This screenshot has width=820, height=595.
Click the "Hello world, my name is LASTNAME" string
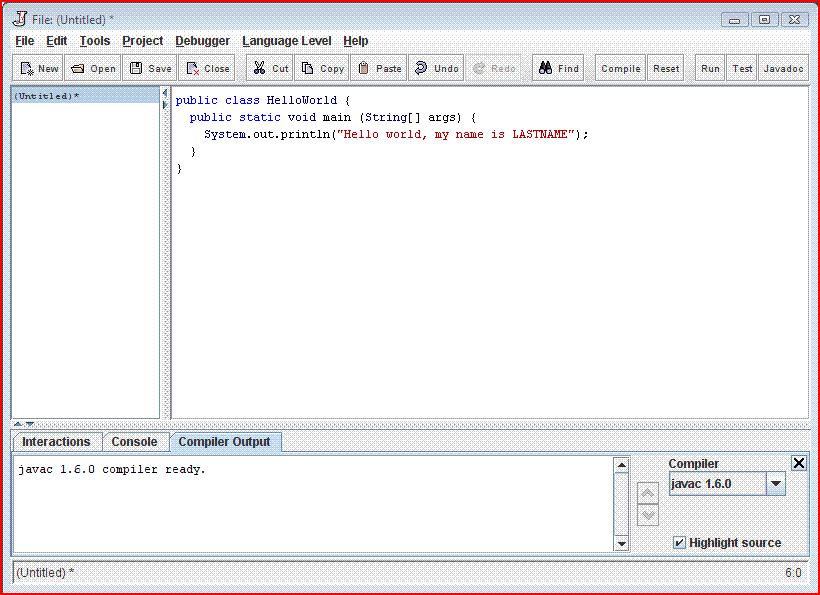[456, 134]
